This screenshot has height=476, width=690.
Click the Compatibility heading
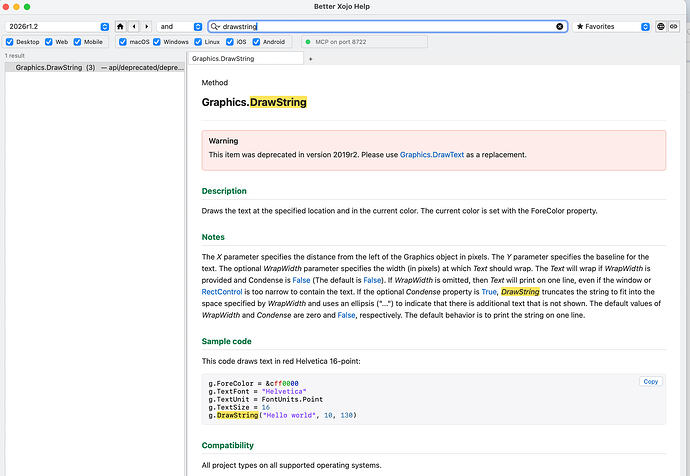228,445
